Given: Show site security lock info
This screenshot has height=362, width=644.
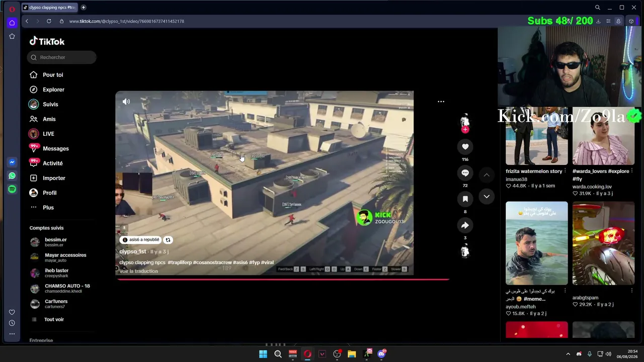Looking at the screenshot, I should tap(61, 21).
